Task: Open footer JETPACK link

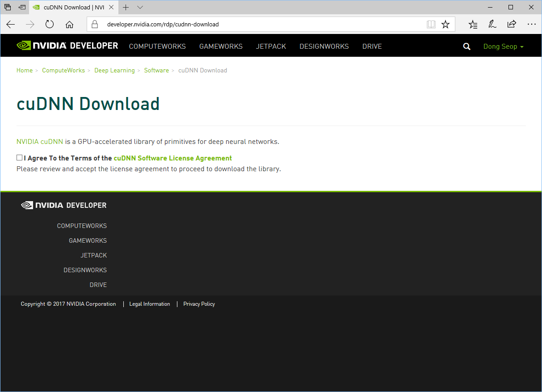Action: (94, 255)
